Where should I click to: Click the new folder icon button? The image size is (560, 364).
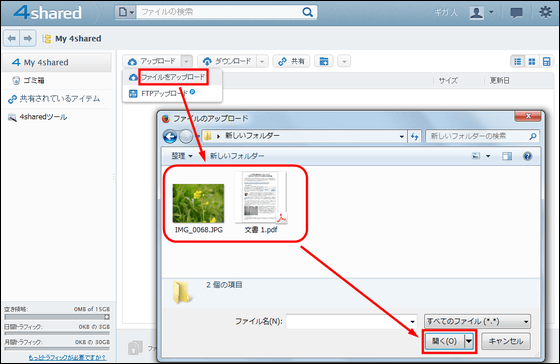(x=324, y=61)
